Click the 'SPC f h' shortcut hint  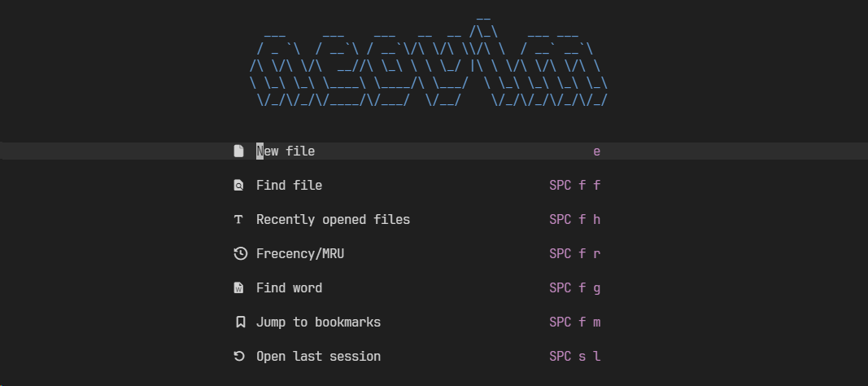(574, 220)
